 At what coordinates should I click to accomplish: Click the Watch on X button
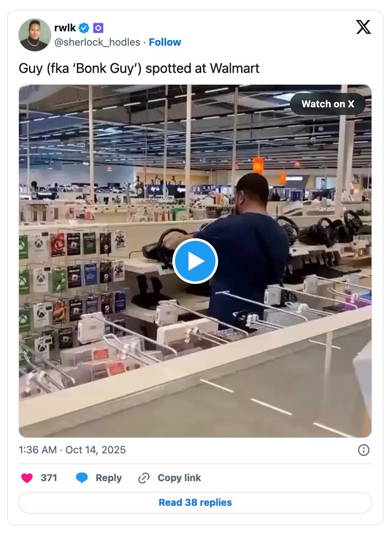point(328,104)
